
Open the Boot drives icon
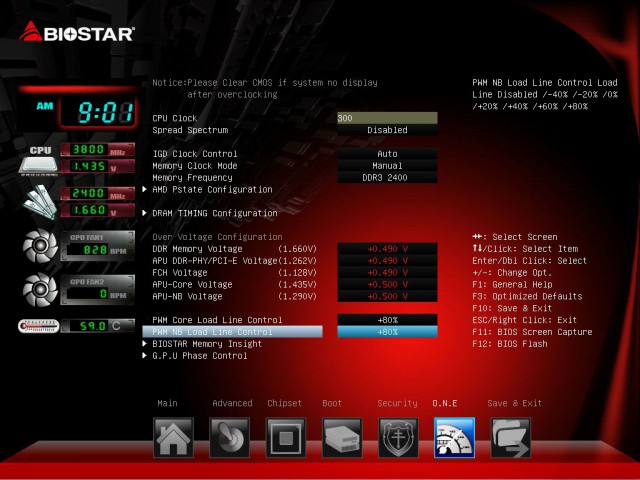342,438
